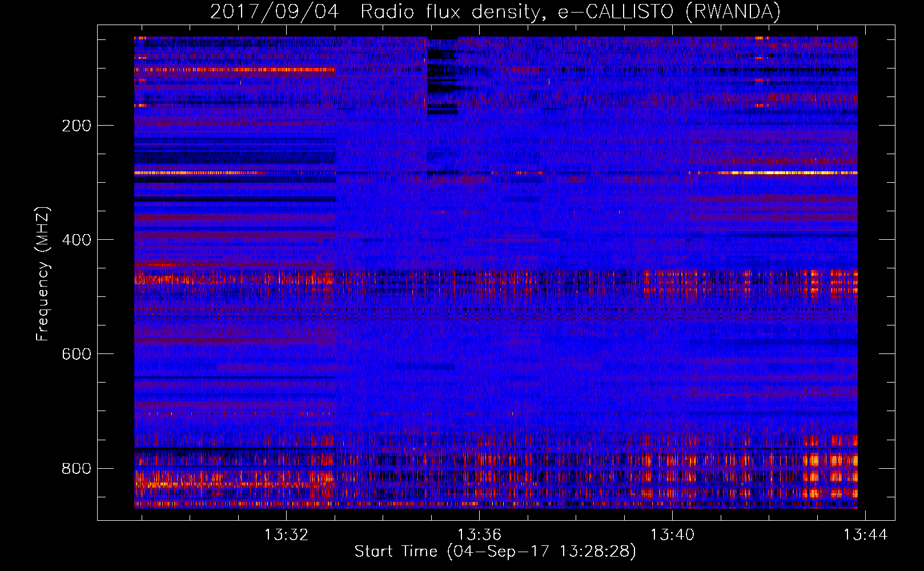Click the Frequency (MHZ) axis title

(x=43, y=274)
